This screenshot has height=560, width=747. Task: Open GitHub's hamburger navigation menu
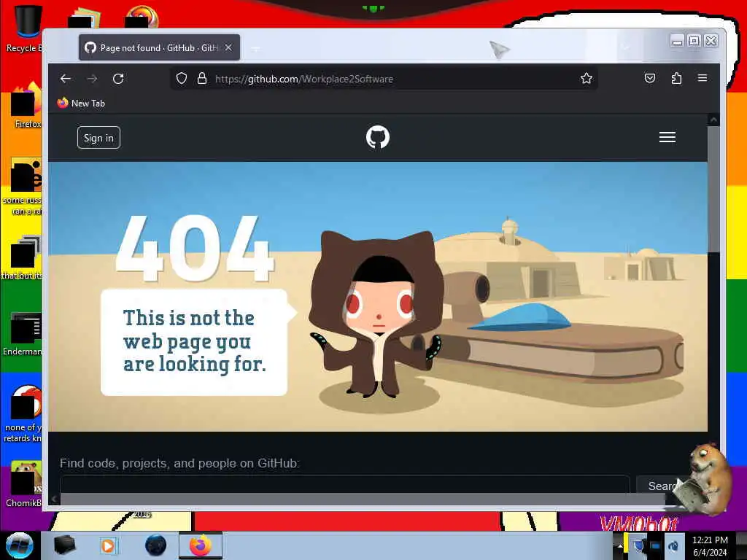(667, 137)
